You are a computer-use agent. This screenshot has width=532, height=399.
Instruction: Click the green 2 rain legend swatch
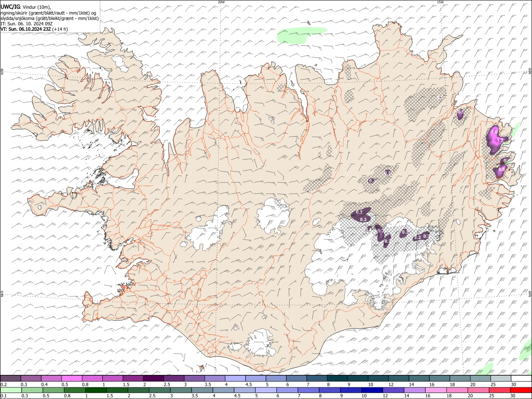pyautogui.click(x=138, y=390)
